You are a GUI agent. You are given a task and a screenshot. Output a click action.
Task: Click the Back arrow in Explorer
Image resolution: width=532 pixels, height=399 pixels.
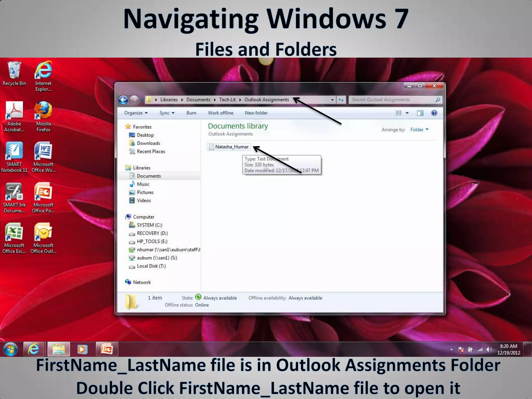[x=123, y=100]
